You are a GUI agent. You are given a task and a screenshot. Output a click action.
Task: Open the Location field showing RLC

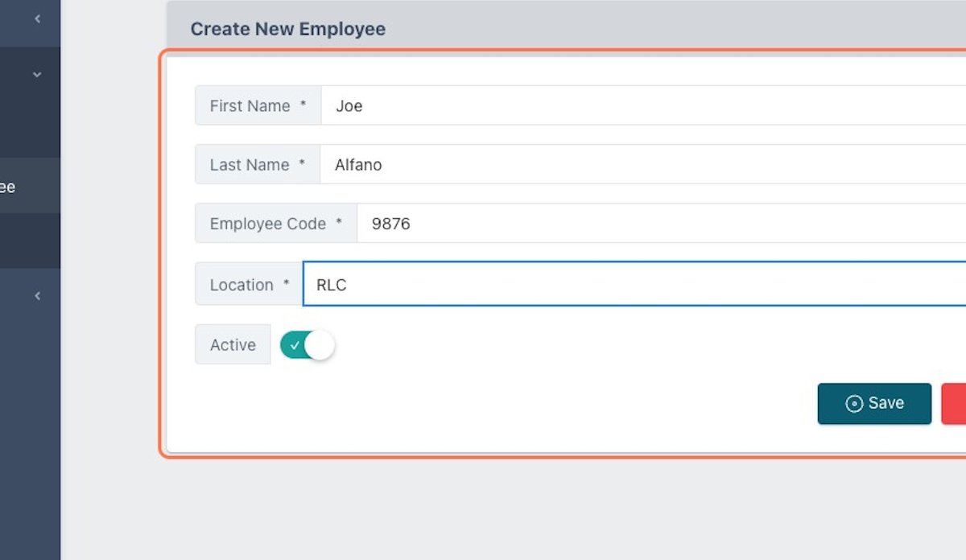coord(634,284)
